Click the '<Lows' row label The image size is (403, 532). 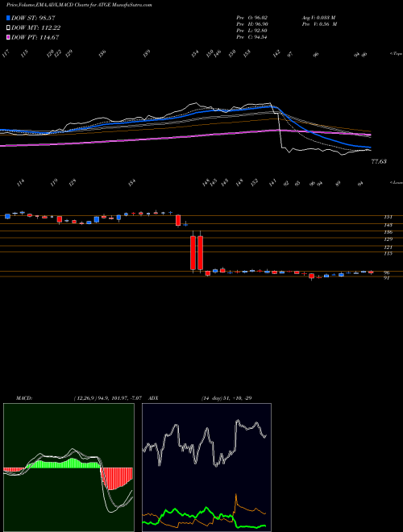point(396,182)
